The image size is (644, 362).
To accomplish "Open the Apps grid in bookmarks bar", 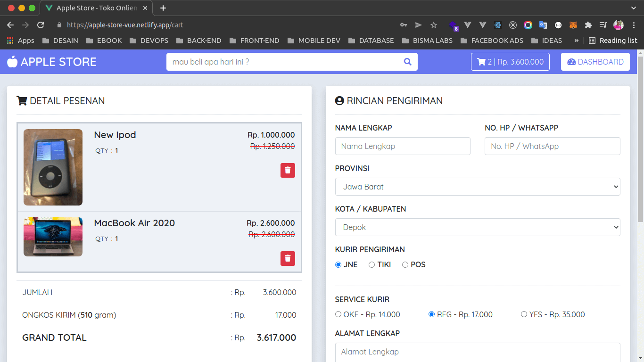I will tap(21, 41).
